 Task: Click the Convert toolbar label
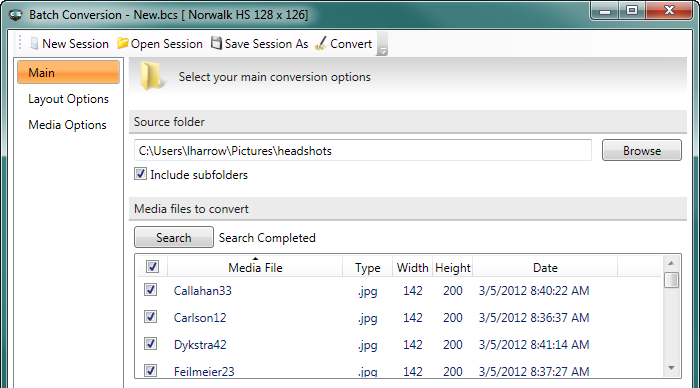351,44
